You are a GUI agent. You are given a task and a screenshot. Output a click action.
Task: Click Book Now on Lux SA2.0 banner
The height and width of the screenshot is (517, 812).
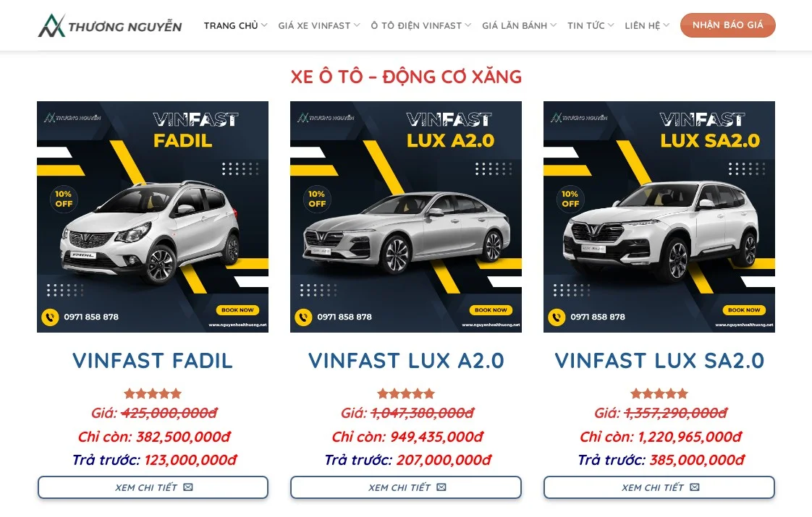tap(744, 310)
